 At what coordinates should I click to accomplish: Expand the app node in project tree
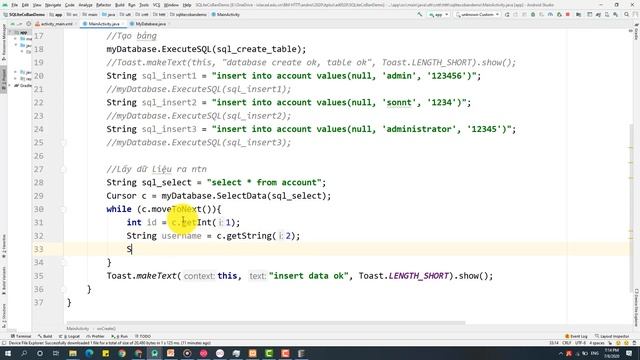click(x=11, y=32)
